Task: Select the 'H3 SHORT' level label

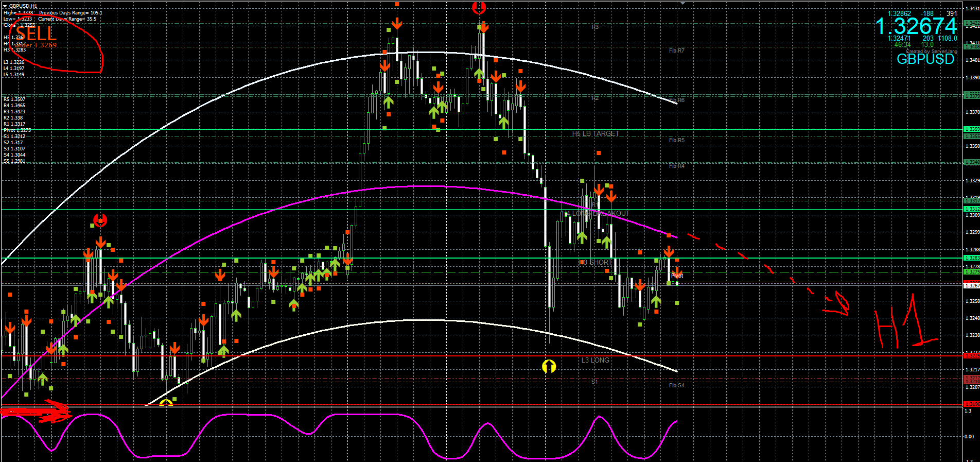Action: click(x=596, y=263)
